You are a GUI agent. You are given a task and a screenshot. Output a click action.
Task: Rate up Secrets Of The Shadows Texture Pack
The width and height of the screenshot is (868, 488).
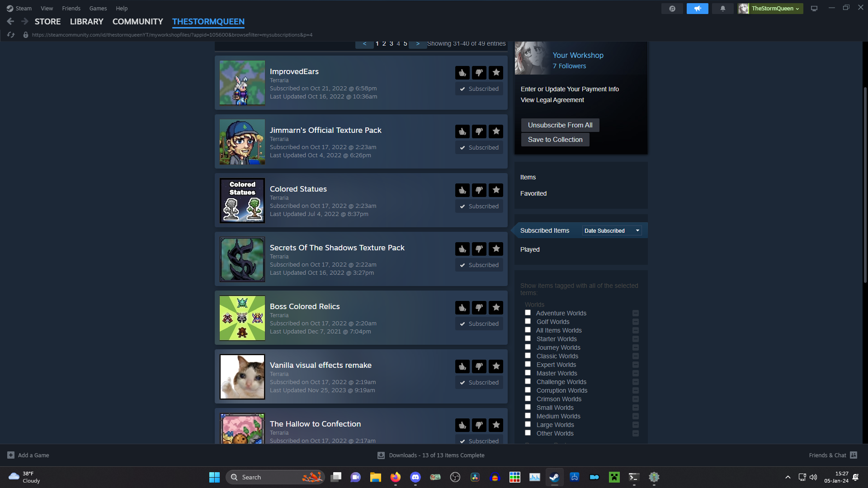coord(462,249)
